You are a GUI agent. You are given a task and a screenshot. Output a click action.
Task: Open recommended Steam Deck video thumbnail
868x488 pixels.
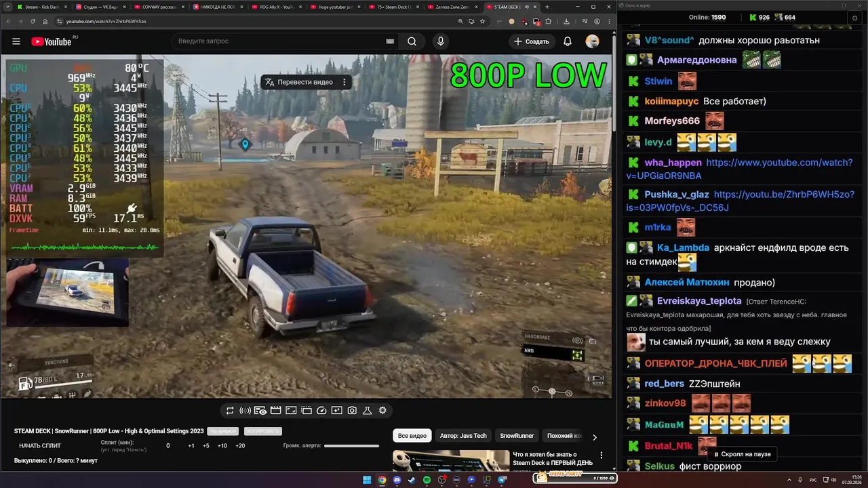tap(451, 460)
